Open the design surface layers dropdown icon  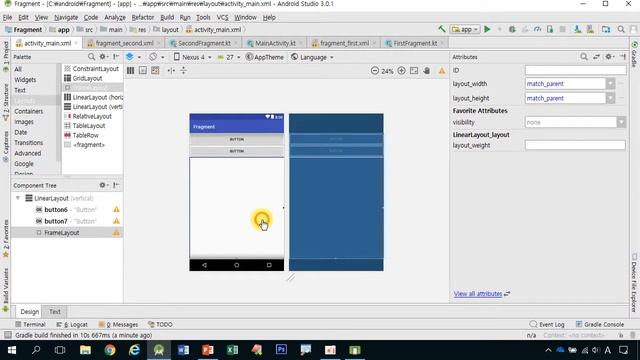coord(133,57)
